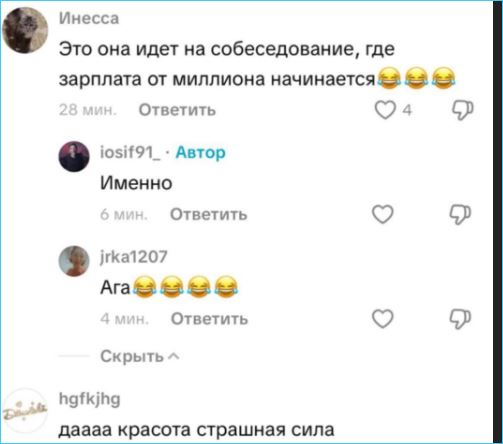
Task: Dislike Инесса's comment with thumbs-down icon
Action: click(462, 110)
